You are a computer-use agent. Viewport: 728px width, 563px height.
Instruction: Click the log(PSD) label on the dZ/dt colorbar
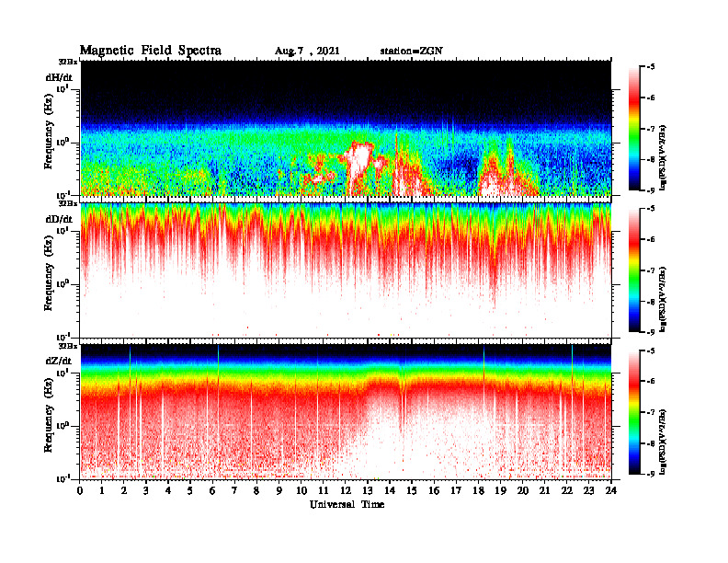click(x=663, y=441)
